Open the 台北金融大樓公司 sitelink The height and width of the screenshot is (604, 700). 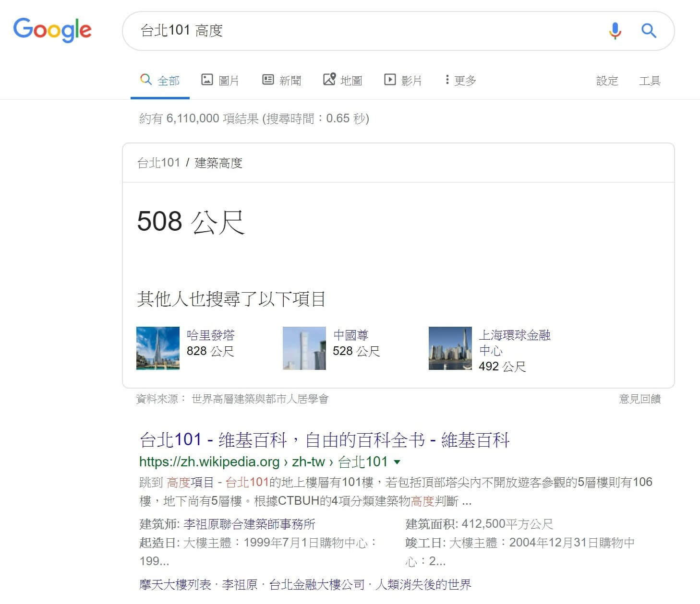(x=317, y=584)
